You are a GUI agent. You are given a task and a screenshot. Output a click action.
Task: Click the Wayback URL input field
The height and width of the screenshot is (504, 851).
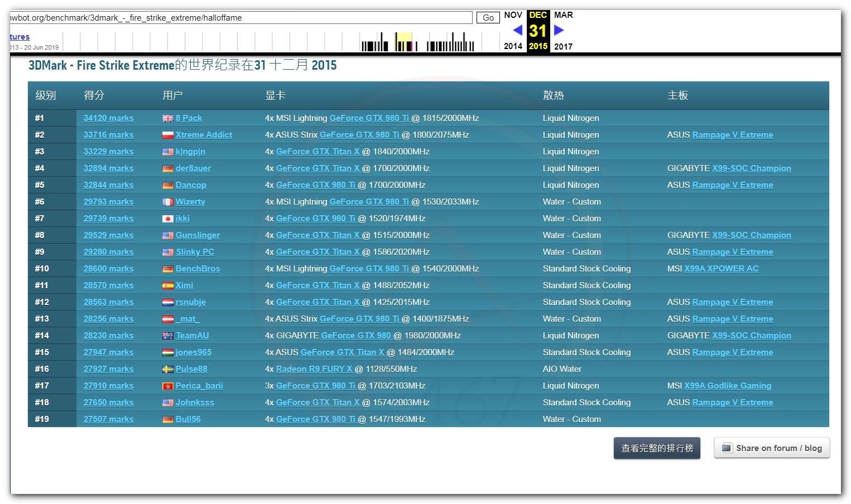pos(241,18)
